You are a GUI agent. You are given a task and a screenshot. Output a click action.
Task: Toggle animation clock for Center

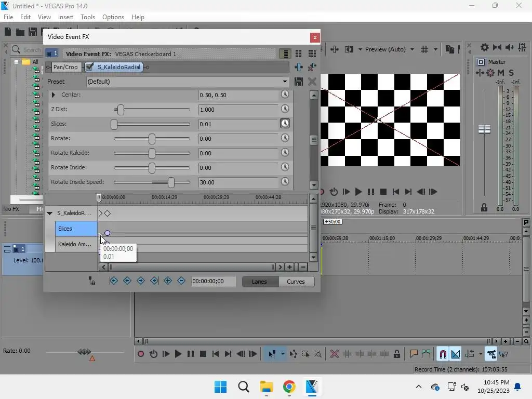285,95
